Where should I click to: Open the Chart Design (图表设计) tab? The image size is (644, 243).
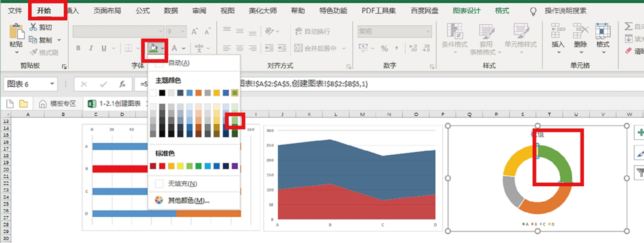tap(466, 11)
